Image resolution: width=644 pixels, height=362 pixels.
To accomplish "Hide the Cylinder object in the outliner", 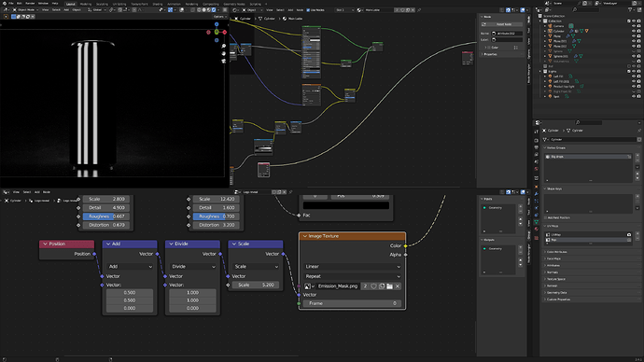I will click(x=634, y=31).
